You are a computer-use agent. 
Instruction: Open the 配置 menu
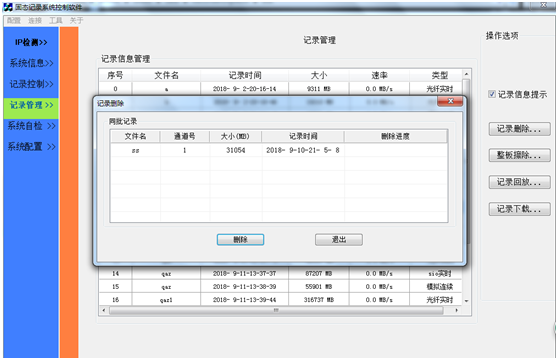tap(14, 21)
